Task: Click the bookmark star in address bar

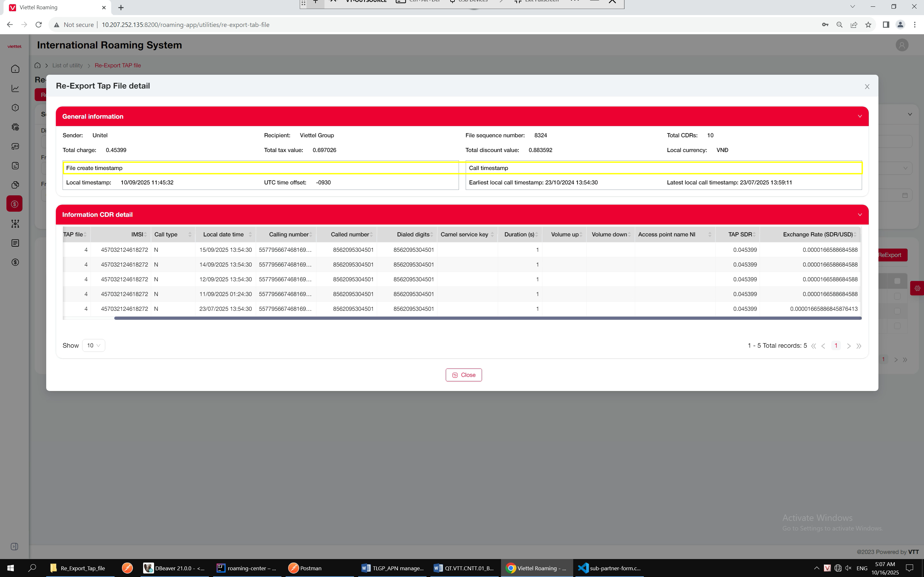Action: 868,25
